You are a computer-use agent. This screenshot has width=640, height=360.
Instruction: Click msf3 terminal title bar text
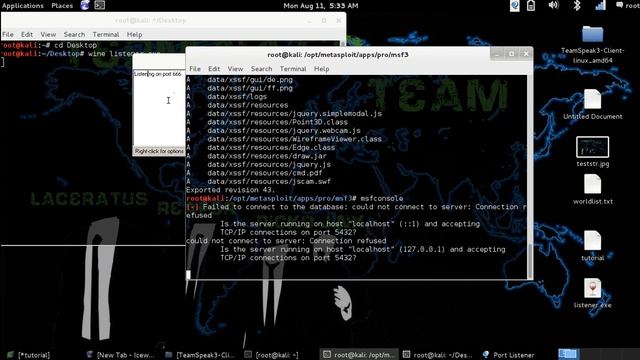point(338,54)
